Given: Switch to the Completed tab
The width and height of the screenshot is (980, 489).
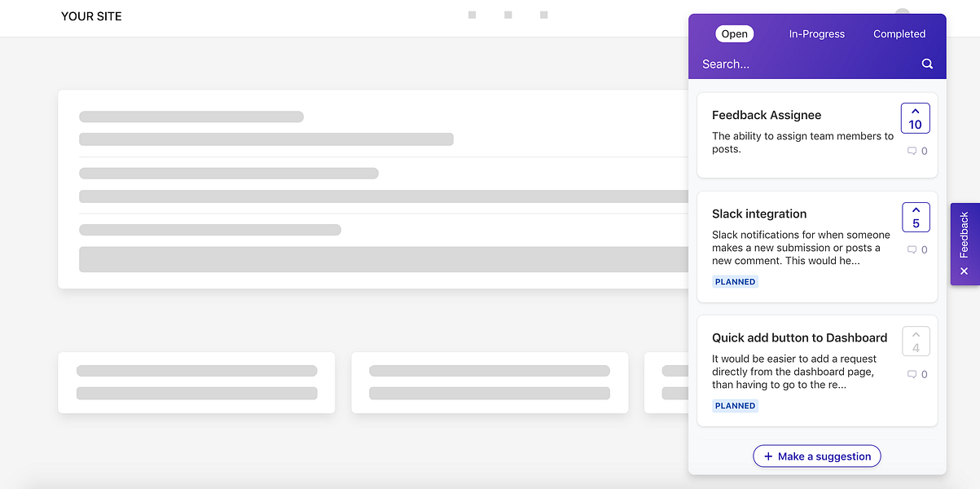Looking at the screenshot, I should (x=899, y=34).
